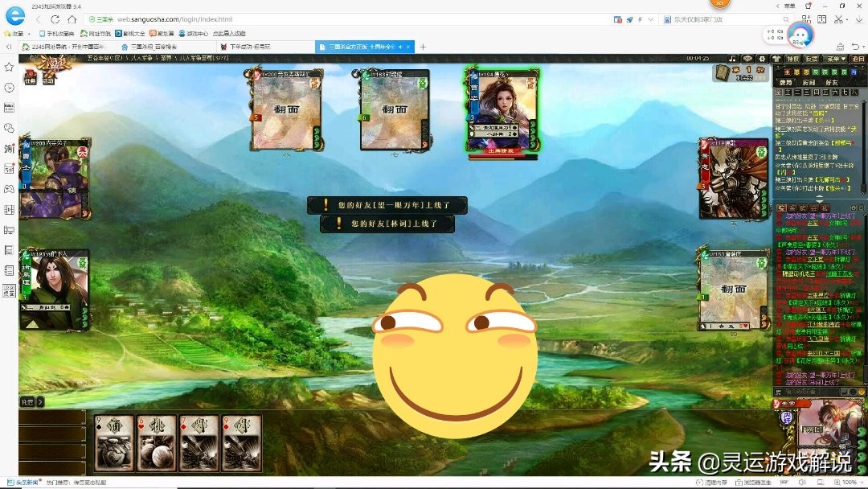Screen dimensions: 868x489
Task: Select the purple-robed left player card
Action: click(55, 179)
